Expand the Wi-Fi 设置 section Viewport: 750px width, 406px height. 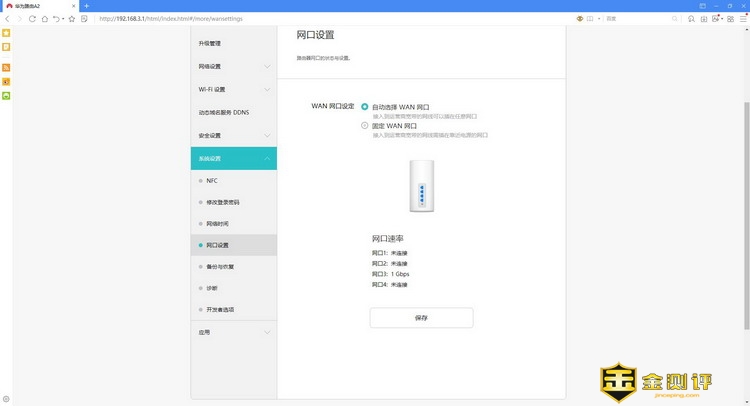[x=233, y=89]
